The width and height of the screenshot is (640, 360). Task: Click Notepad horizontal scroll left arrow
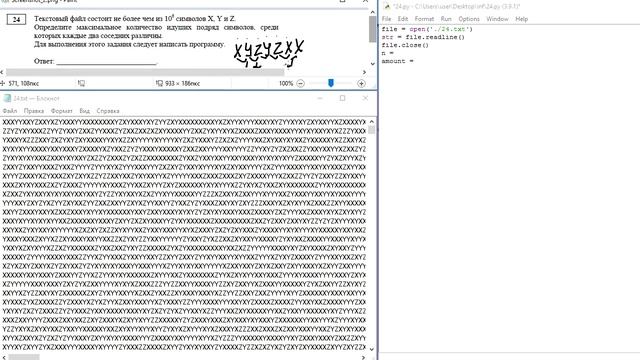point(3,357)
